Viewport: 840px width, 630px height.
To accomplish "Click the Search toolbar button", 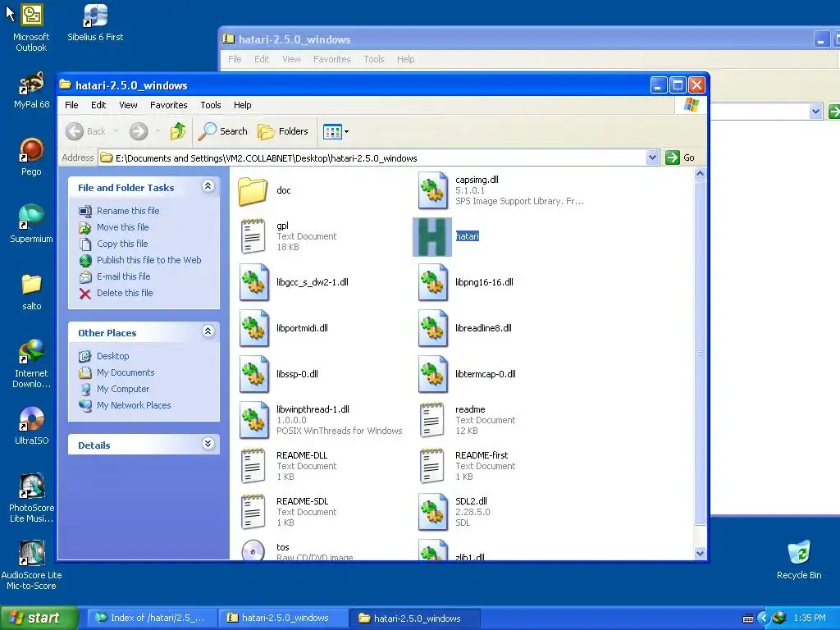I will (222, 131).
